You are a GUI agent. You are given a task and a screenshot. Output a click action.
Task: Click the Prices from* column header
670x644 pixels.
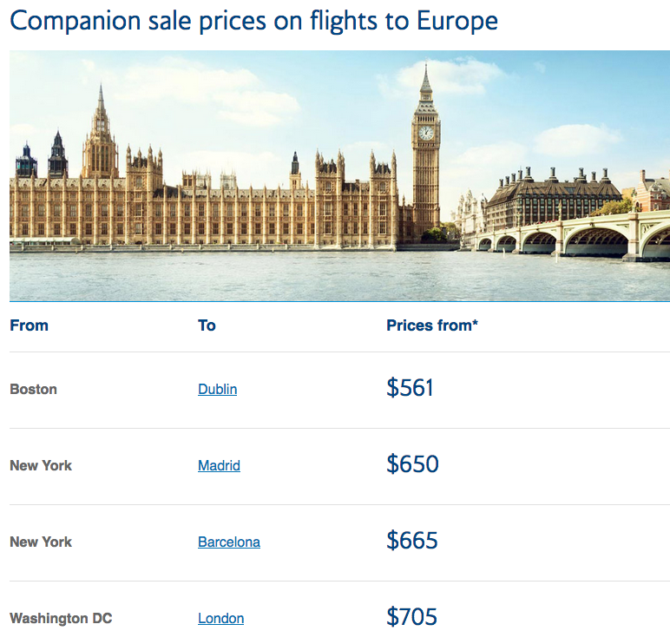point(432,325)
